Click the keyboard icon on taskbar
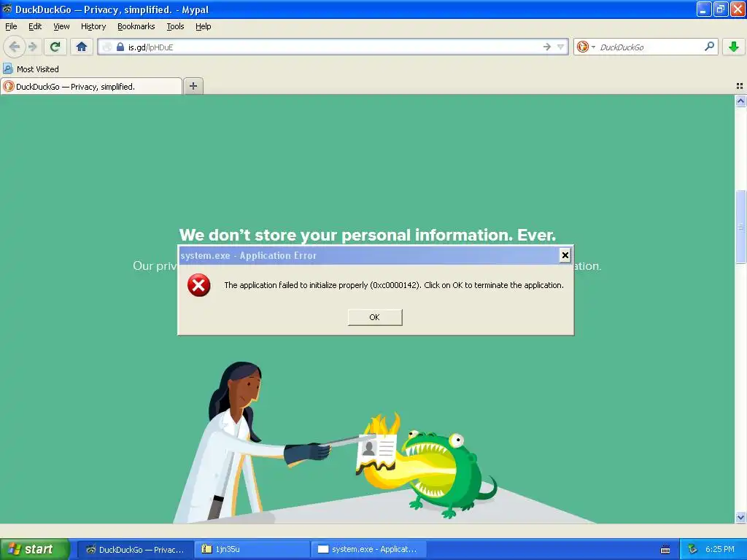This screenshot has width=747, height=560. tap(665, 550)
